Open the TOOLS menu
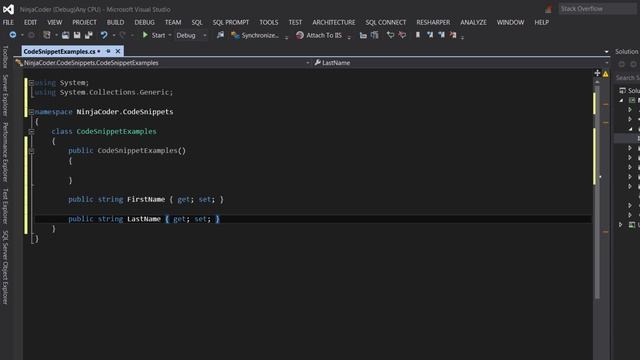Image resolution: width=640 pixels, height=360 pixels. (269, 22)
